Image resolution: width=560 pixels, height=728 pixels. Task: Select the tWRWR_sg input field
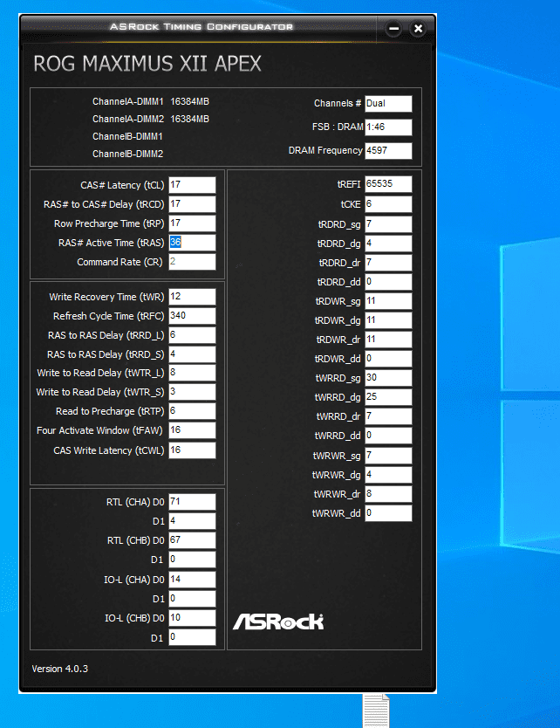tap(388, 456)
